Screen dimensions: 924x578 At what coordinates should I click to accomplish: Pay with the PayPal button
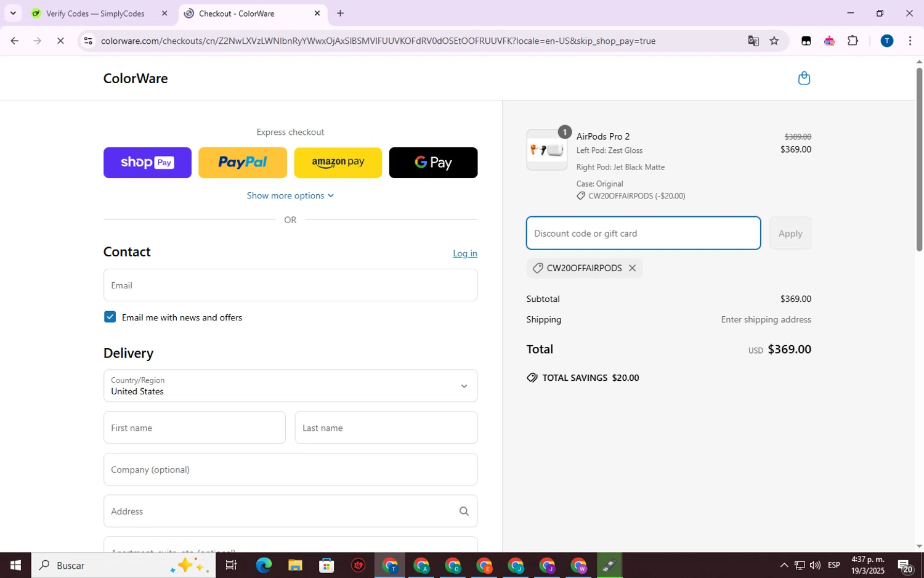243,163
